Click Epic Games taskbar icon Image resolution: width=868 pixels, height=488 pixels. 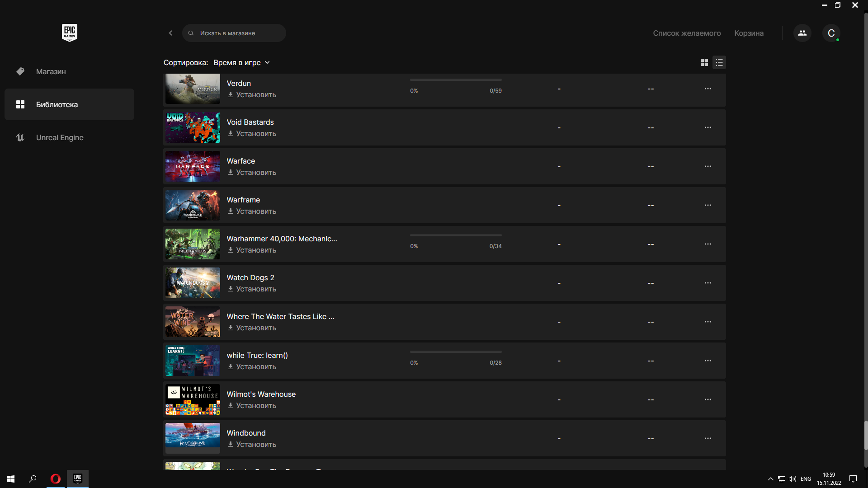point(78,479)
